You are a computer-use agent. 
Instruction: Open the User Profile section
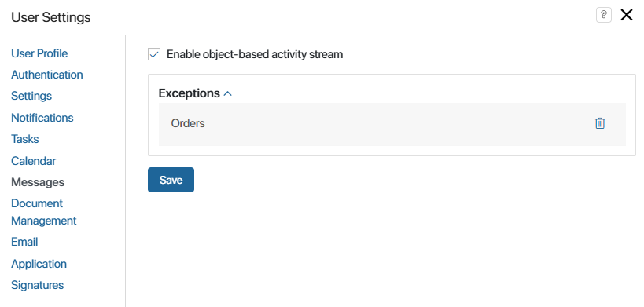pyautogui.click(x=39, y=53)
